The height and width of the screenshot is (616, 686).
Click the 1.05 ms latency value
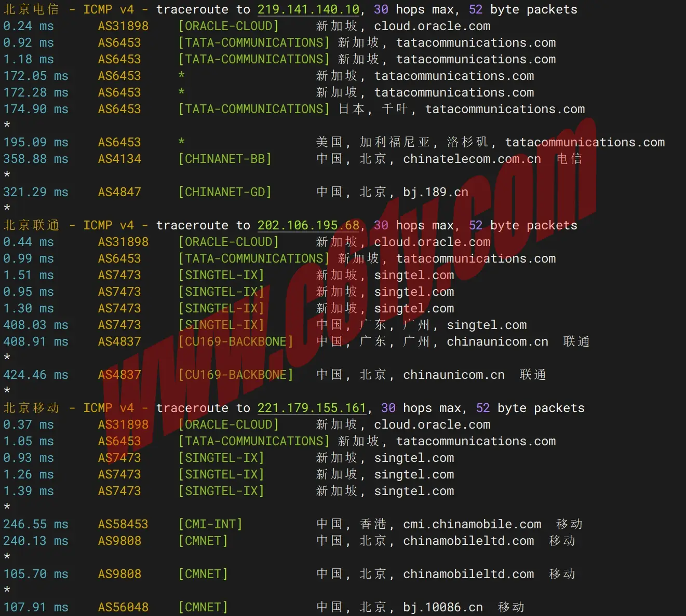[29, 441]
